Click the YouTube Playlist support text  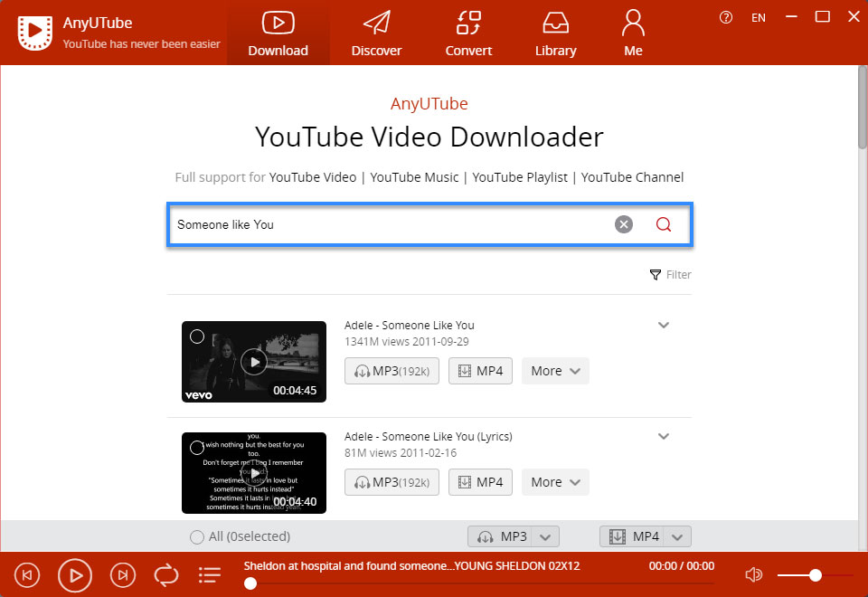pyautogui.click(x=520, y=177)
